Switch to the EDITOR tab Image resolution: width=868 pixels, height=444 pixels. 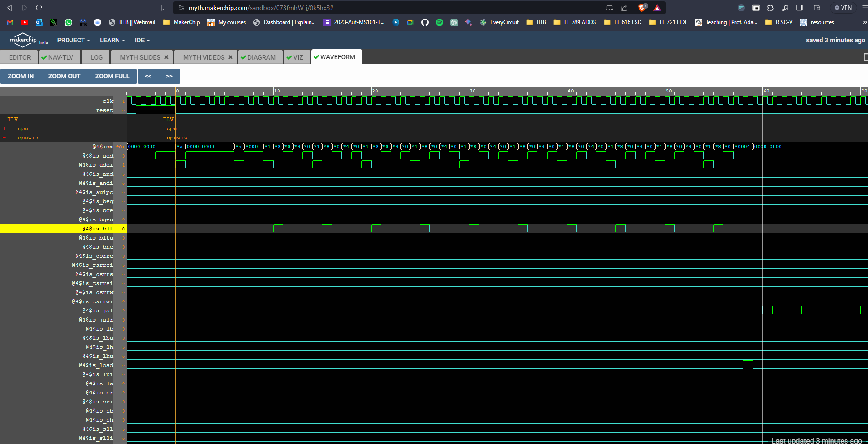tap(20, 57)
